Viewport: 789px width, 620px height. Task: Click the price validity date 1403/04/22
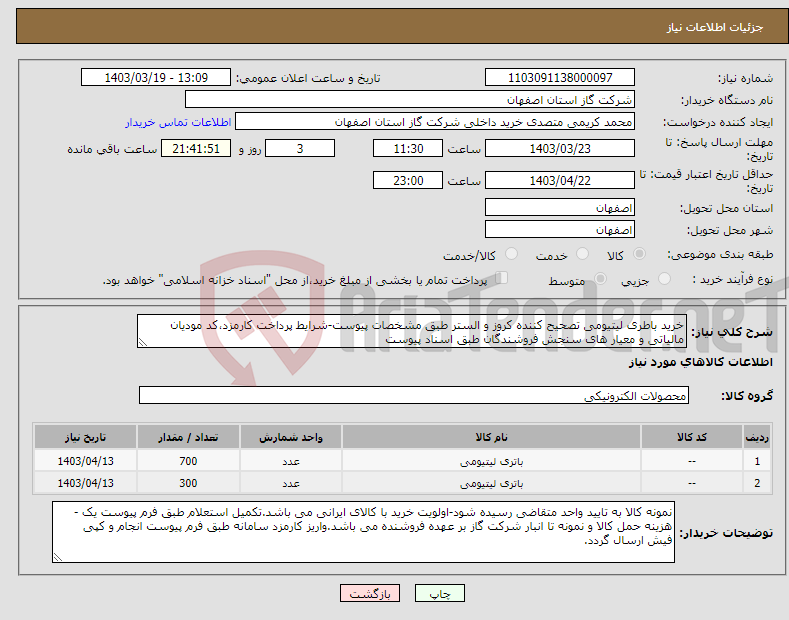click(x=560, y=180)
